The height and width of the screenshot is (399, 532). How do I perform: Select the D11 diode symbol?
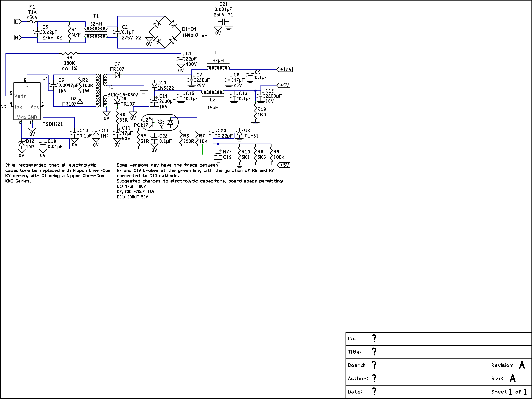(x=96, y=133)
